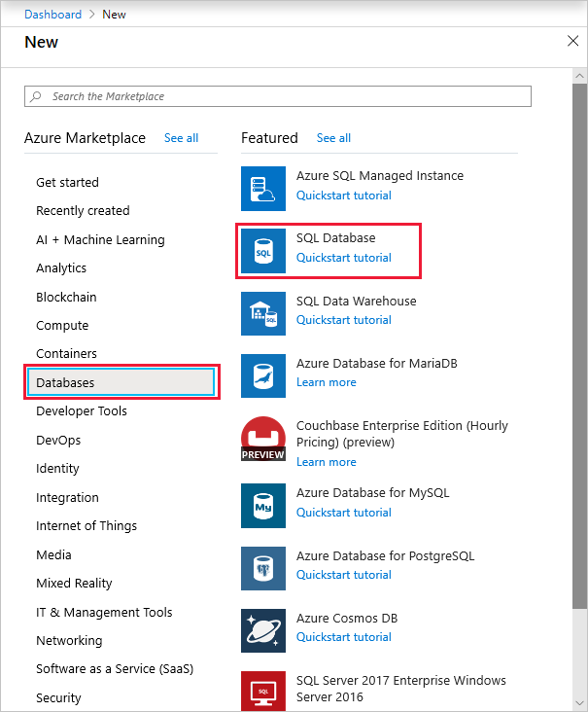588x712 pixels.
Task: Click the breadcrumb chevron after Dashboard
Action: pos(92,15)
